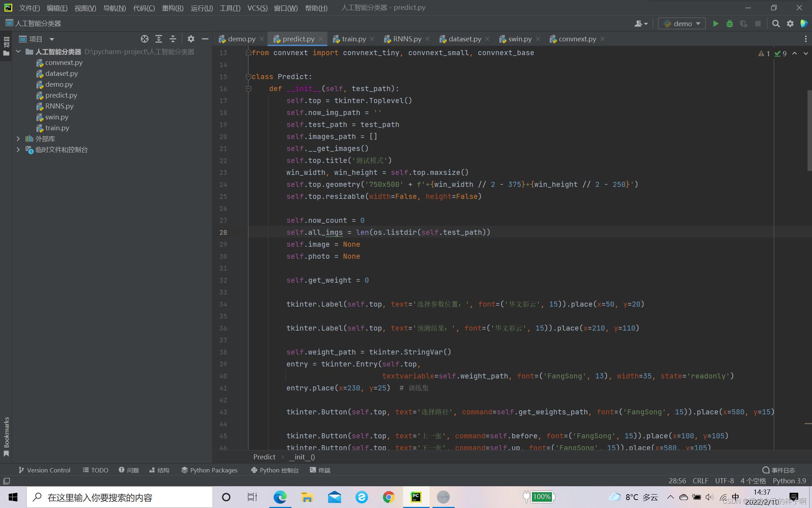Screen dimensions: 812x508
Task: Expand the 外部库 tree node
Action: coord(18,139)
